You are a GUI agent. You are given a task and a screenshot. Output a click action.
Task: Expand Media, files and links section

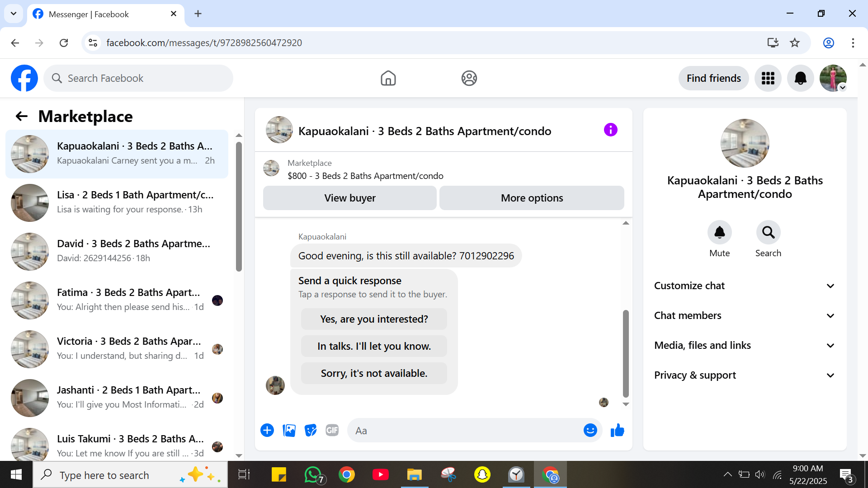tap(745, 345)
